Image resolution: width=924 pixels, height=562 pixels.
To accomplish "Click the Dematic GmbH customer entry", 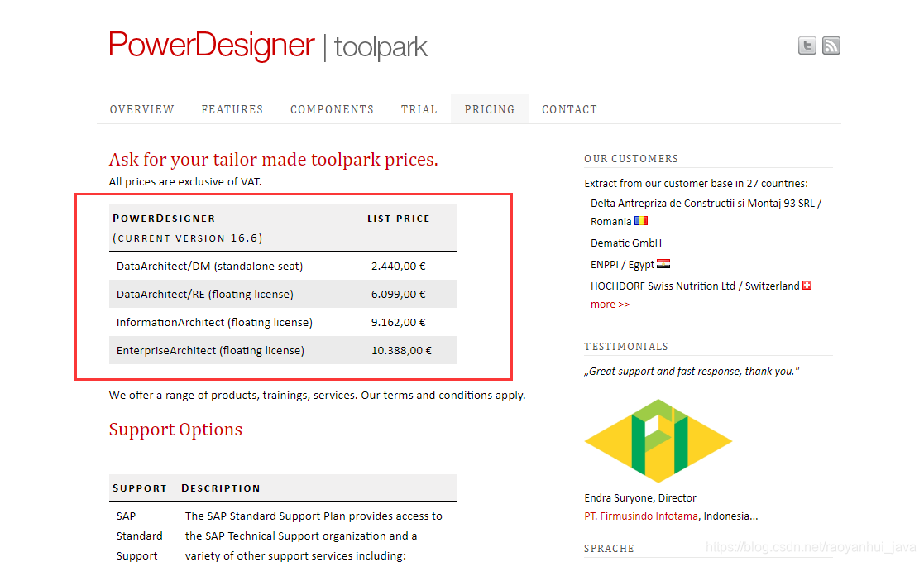I will tap(626, 243).
